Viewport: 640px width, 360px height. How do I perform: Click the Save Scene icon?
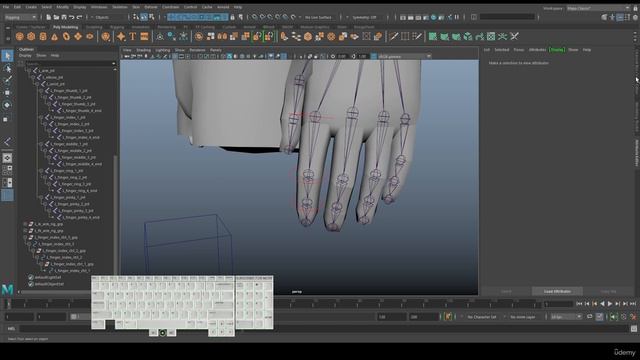point(64,17)
